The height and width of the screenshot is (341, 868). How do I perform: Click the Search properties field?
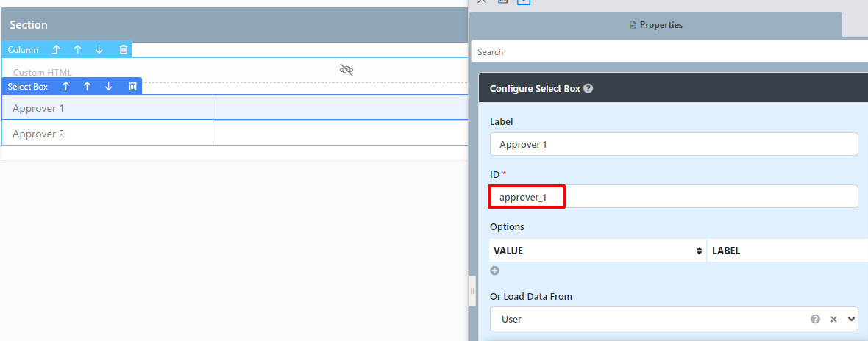(x=669, y=52)
